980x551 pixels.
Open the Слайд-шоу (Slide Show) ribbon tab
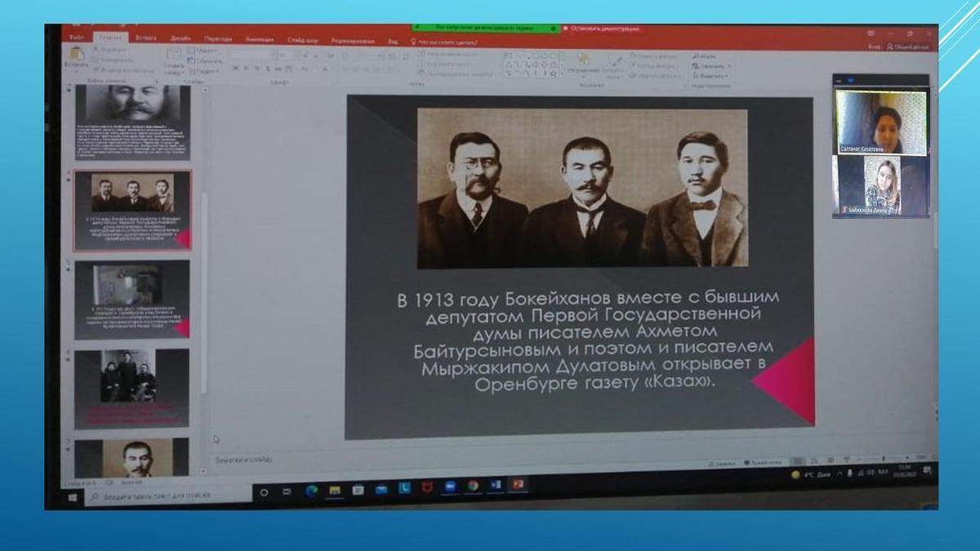tap(303, 39)
